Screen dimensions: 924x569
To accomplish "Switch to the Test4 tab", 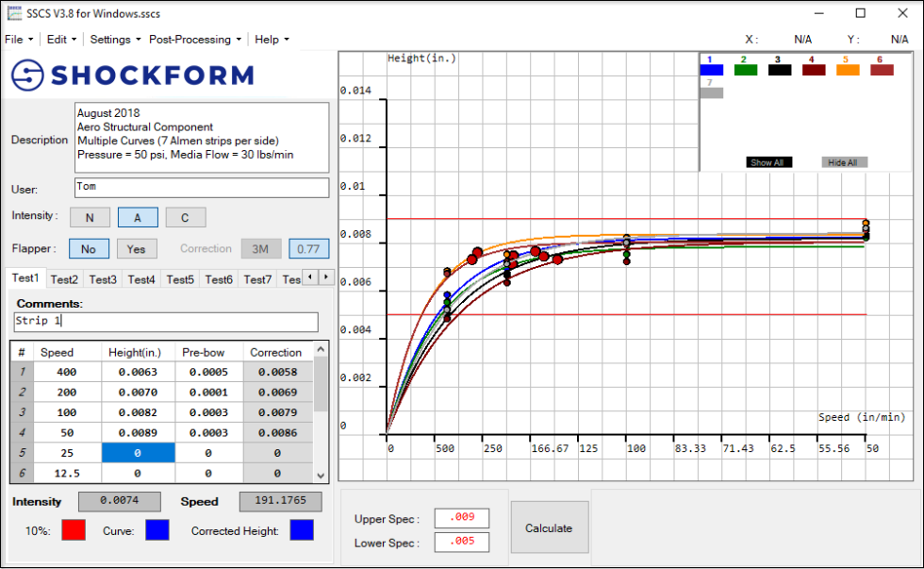I will (x=141, y=278).
